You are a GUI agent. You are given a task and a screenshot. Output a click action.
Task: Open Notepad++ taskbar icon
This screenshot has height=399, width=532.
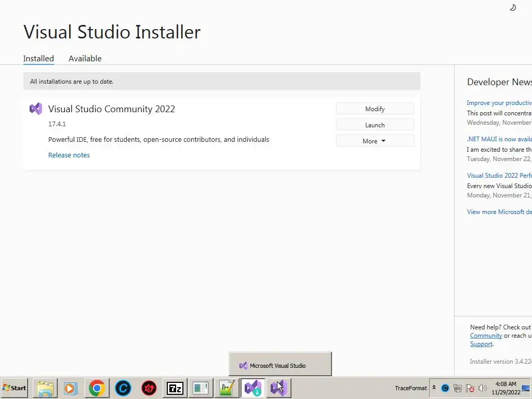tap(227, 388)
